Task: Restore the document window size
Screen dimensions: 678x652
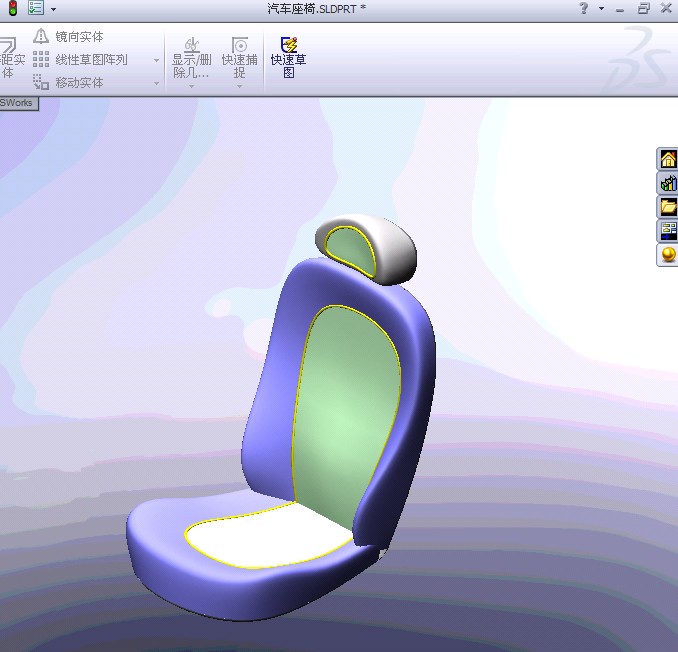Action: pos(643,8)
